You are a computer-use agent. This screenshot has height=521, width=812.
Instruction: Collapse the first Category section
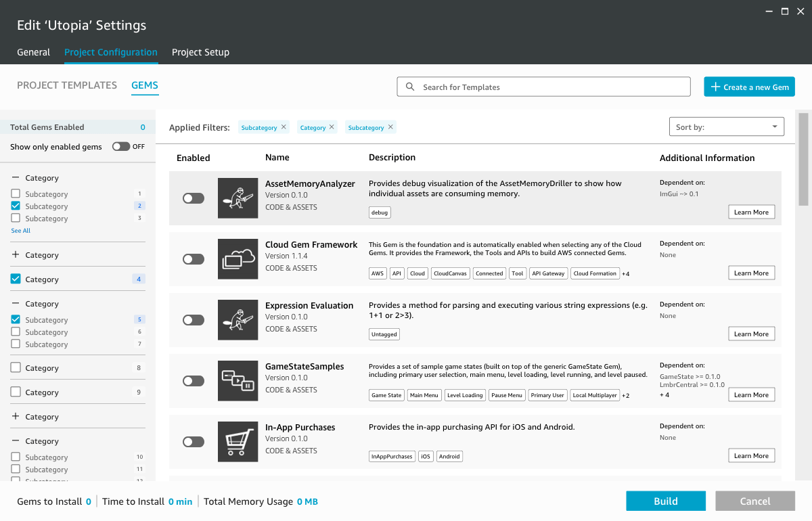tap(16, 178)
